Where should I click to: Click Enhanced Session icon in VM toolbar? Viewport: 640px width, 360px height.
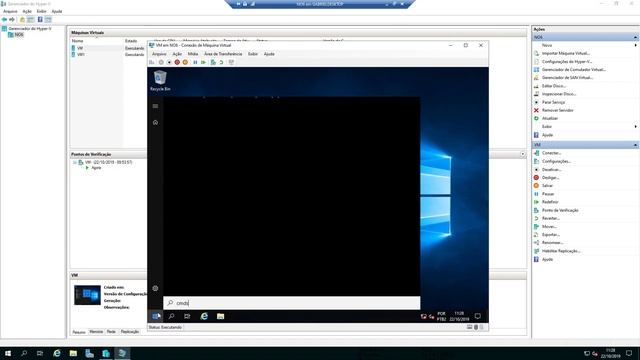pos(231,62)
